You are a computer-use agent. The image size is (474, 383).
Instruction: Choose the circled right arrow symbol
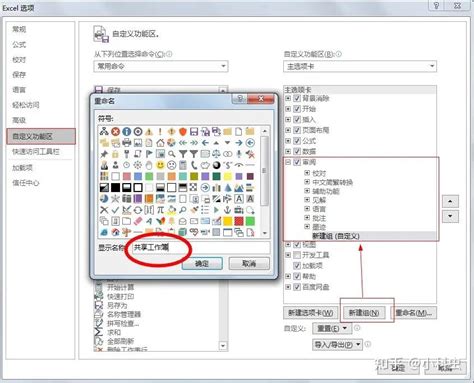pos(205,188)
